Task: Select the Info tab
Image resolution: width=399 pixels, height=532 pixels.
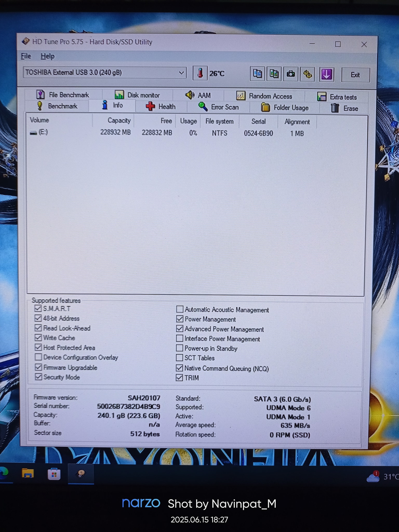Action: click(112, 105)
